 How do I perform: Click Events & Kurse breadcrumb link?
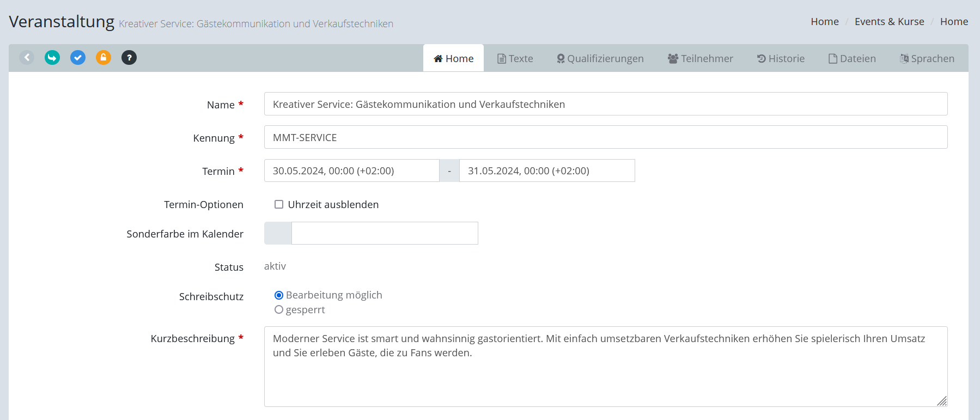tap(889, 22)
